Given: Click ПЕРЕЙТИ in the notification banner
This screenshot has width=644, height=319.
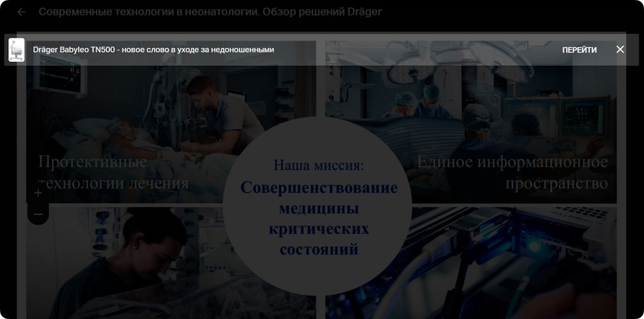Looking at the screenshot, I should pyautogui.click(x=580, y=49).
